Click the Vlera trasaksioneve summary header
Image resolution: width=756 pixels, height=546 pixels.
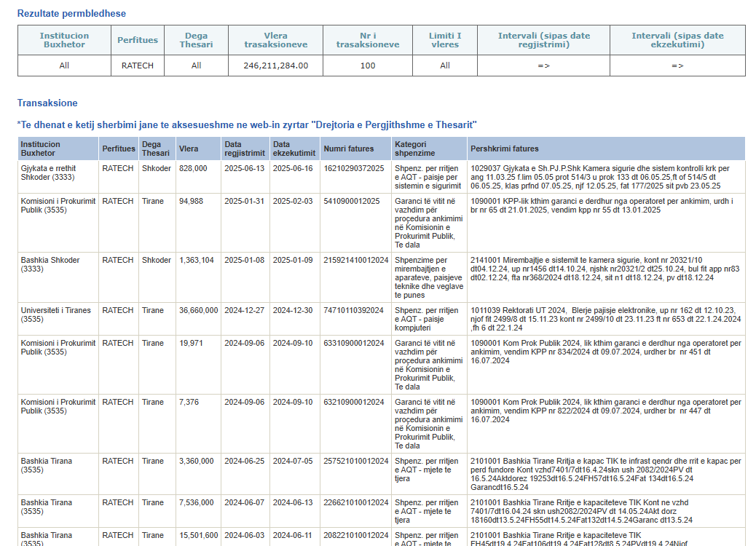276,40
